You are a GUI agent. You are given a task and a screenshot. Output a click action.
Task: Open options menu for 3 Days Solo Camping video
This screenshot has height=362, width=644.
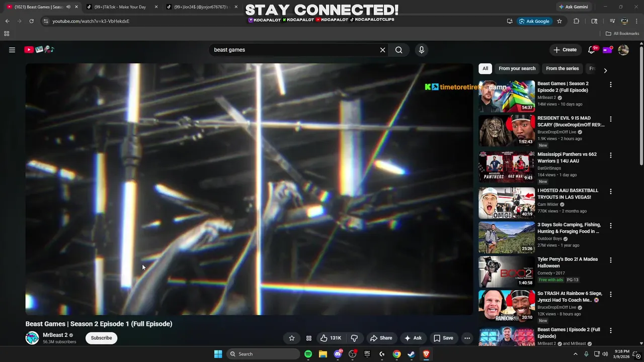[x=611, y=226]
